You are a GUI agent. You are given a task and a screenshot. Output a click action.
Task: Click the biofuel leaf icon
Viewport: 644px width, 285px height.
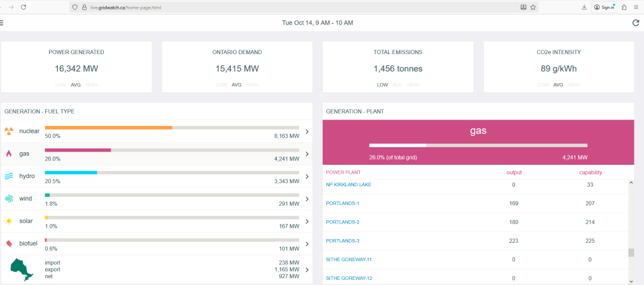pyautogui.click(x=9, y=243)
